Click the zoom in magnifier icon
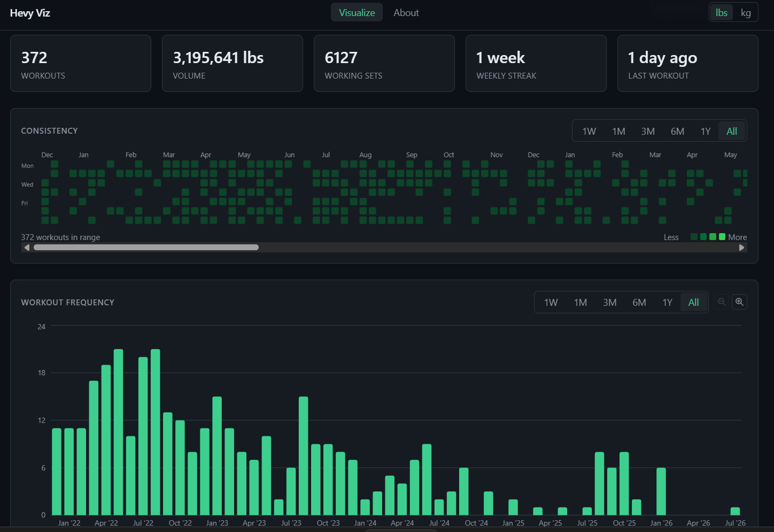774x532 pixels. tap(739, 302)
